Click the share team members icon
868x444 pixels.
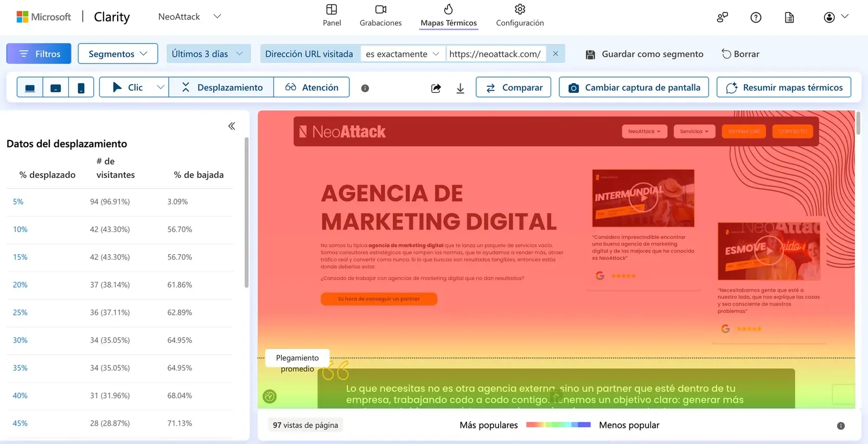(x=722, y=17)
